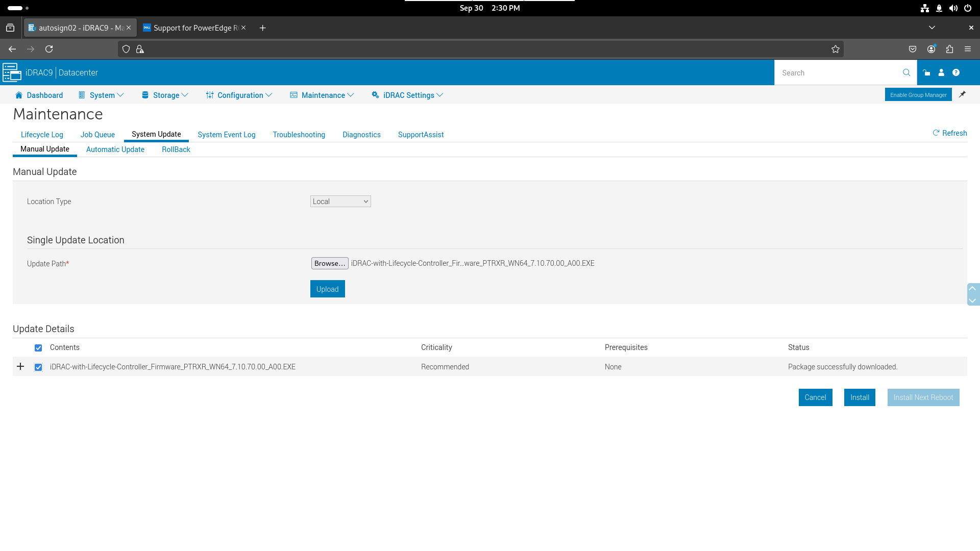Open the user profile icon in header
This screenshot has width=980, height=551.
941,72
